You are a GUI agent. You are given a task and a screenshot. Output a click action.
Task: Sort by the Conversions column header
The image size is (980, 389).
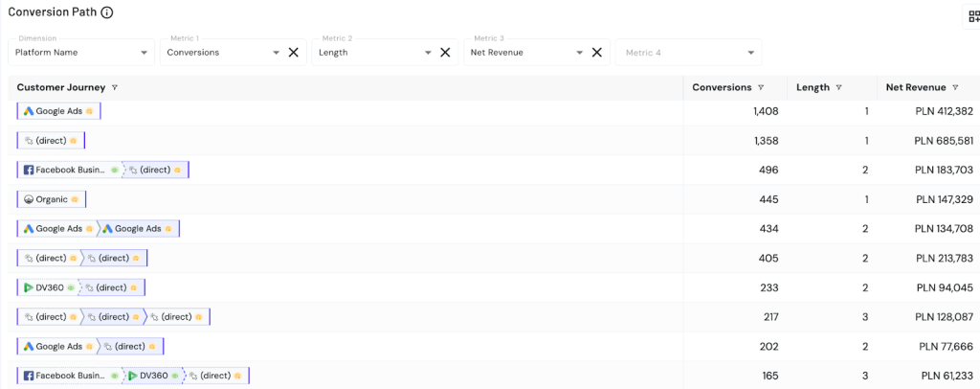pos(723,87)
